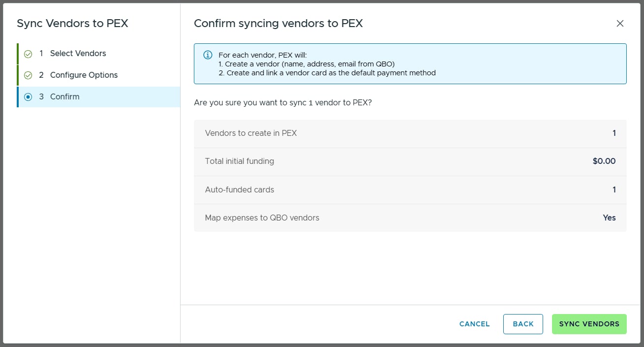
Task: Click the SYNC VENDORS button
Action: point(589,324)
